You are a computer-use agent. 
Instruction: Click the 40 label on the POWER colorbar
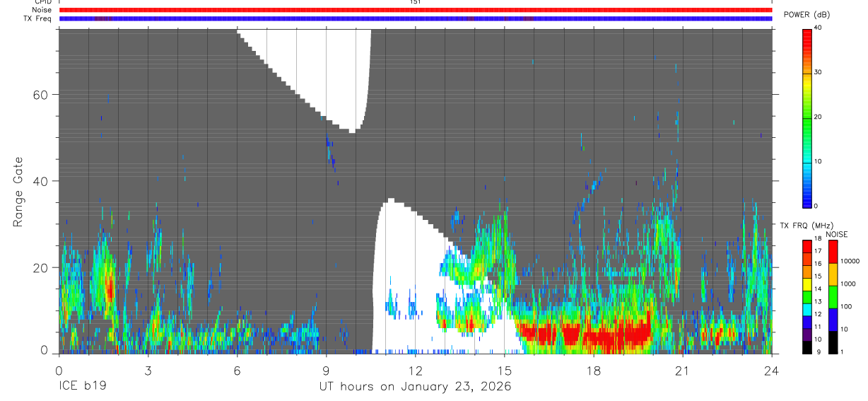tap(818, 28)
